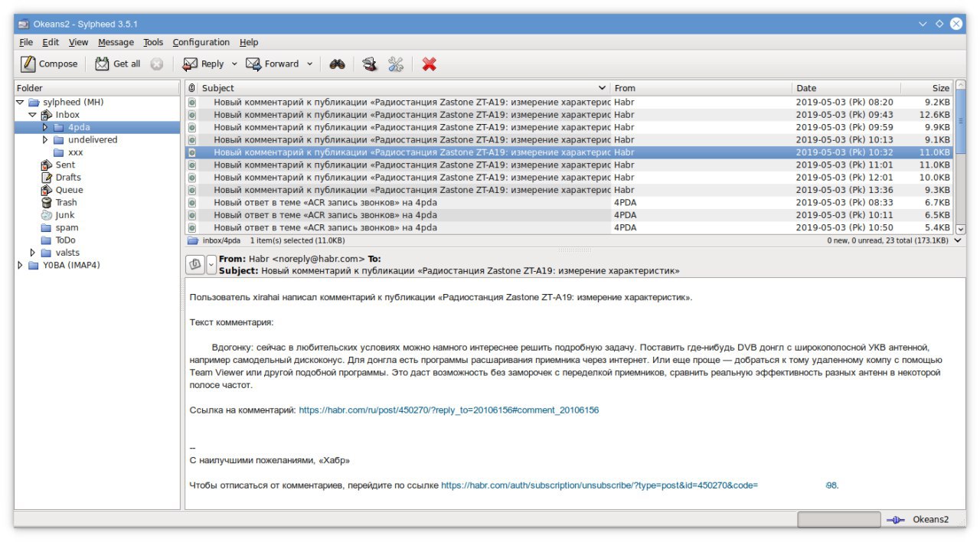Open the Sent folder icon

point(47,165)
